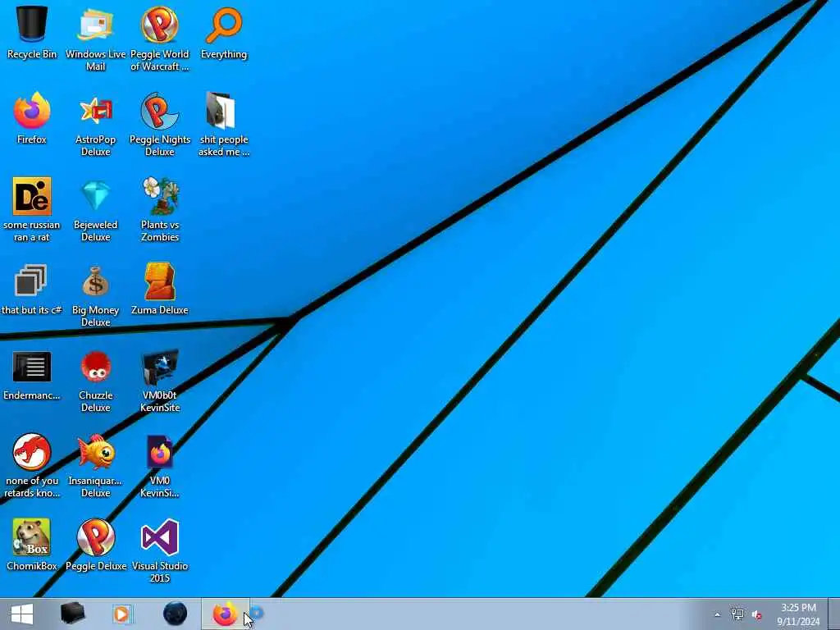This screenshot has height=630, width=840.
Task: Click the dark blue globe taskbar icon
Action: (x=176, y=614)
